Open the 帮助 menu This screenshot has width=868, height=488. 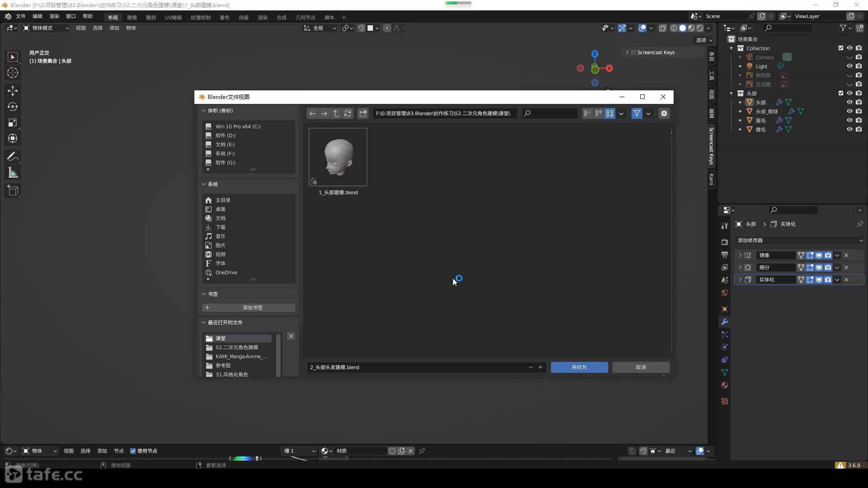(x=88, y=16)
